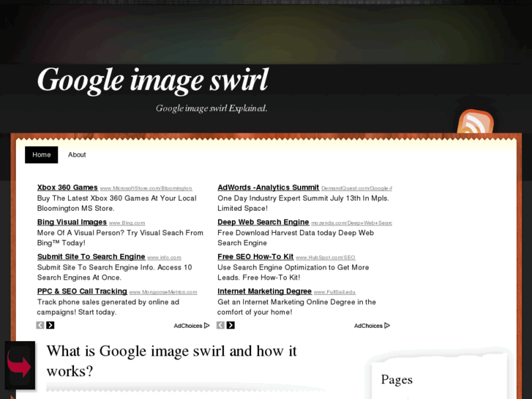The height and width of the screenshot is (399, 532).
Task: Click next arrow under right ad block
Action: 231,325
